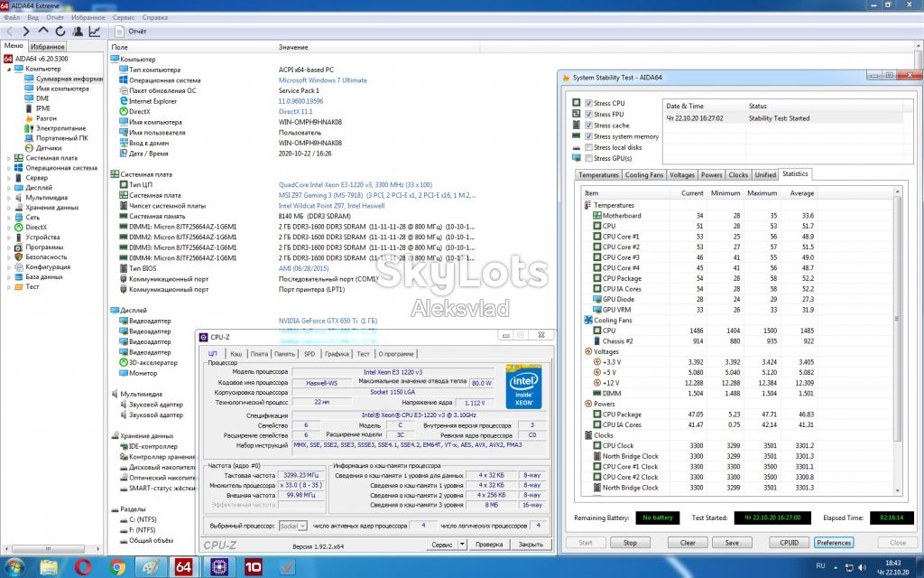Open Google Chrome from the taskbar
Image resolution: width=924 pixels, height=578 pixels.
[x=116, y=567]
